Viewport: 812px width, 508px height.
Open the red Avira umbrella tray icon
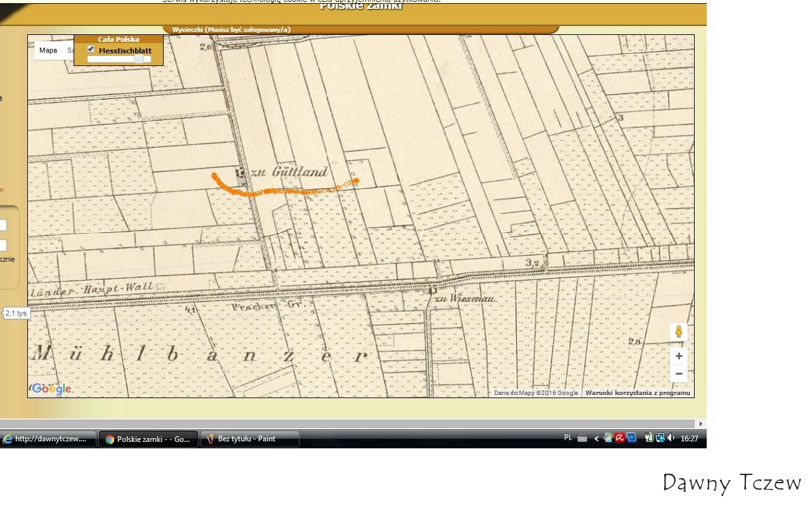coord(620,438)
